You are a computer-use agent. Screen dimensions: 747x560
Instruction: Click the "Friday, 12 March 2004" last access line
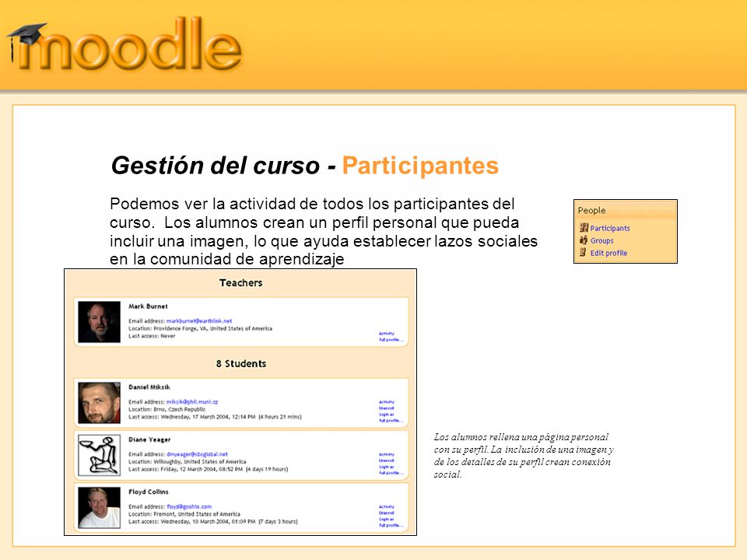pyautogui.click(x=209, y=470)
